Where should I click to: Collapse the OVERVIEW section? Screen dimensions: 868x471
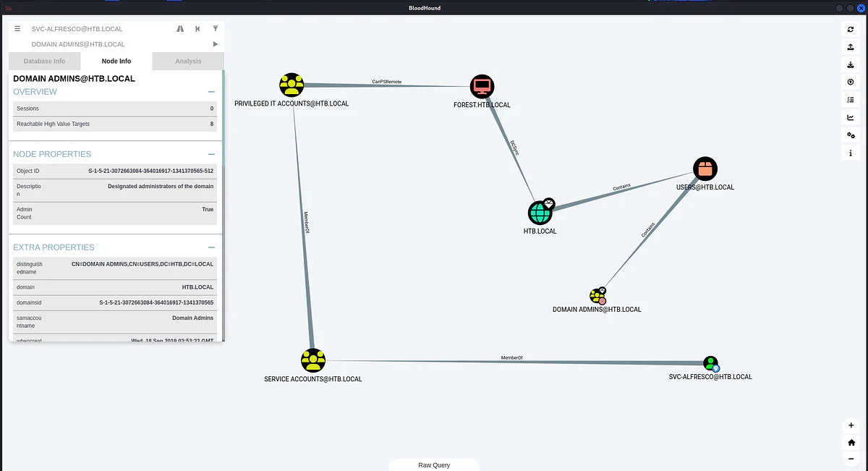[211, 92]
